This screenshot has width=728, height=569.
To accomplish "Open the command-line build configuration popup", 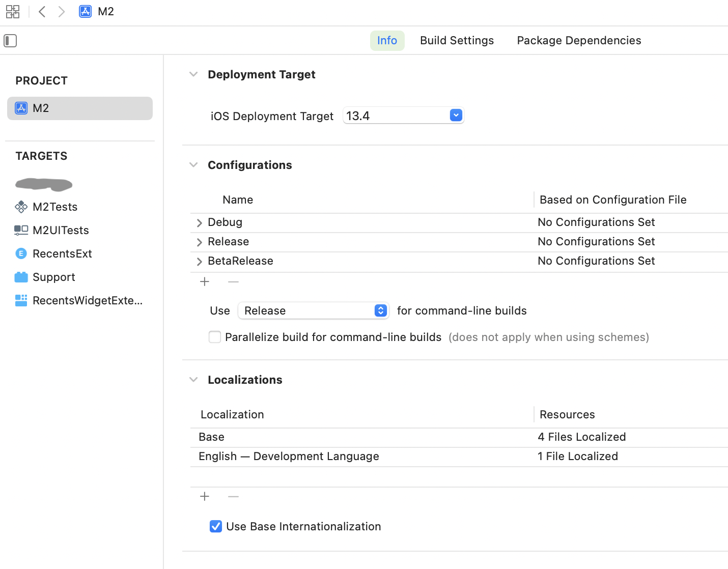I will [380, 310].
